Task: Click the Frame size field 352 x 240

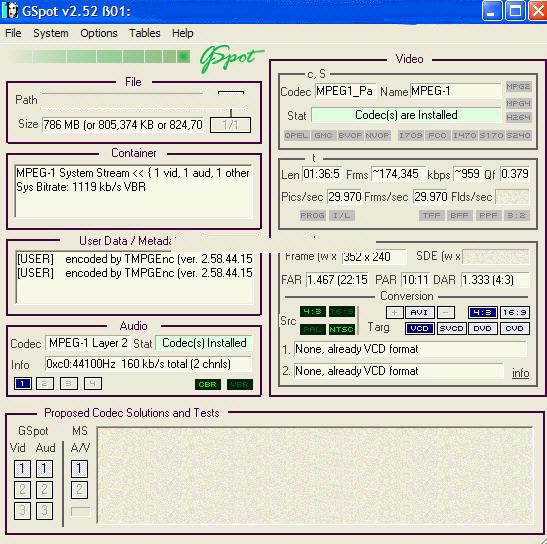Action: [374, 257]
